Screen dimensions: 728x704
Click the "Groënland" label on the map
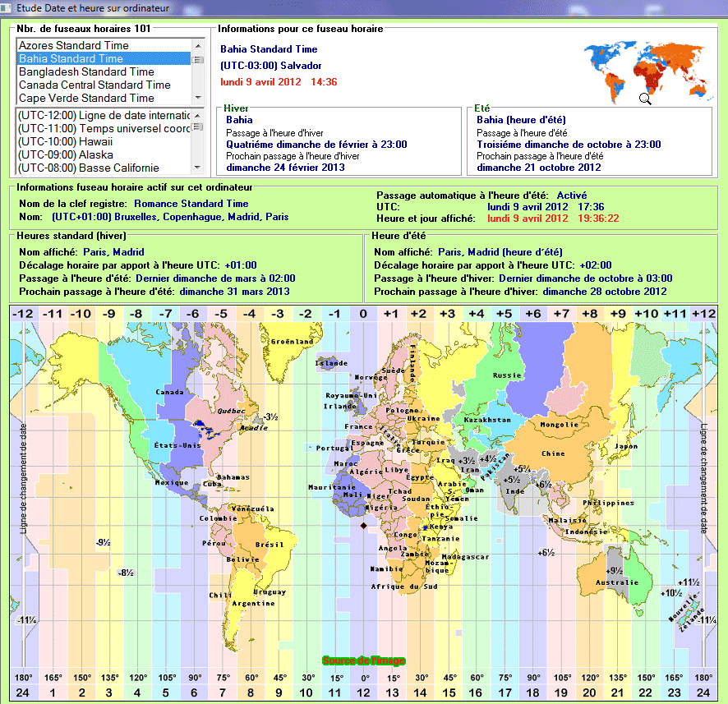292,342
